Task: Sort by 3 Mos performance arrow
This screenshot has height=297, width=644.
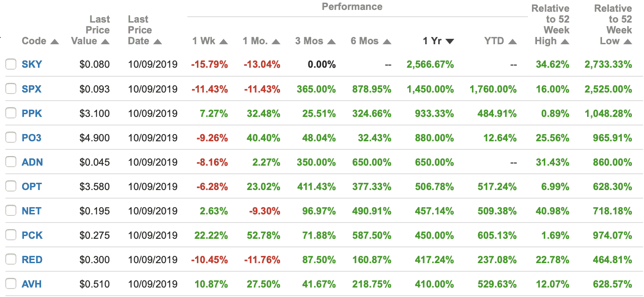Action: pos(331,42)
